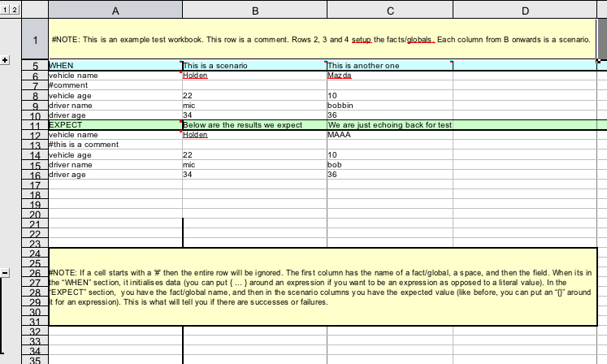Viewport: 607px width, 364px height.
Task: Select driver age 34 in row 10
Action: tap(254, 115)
